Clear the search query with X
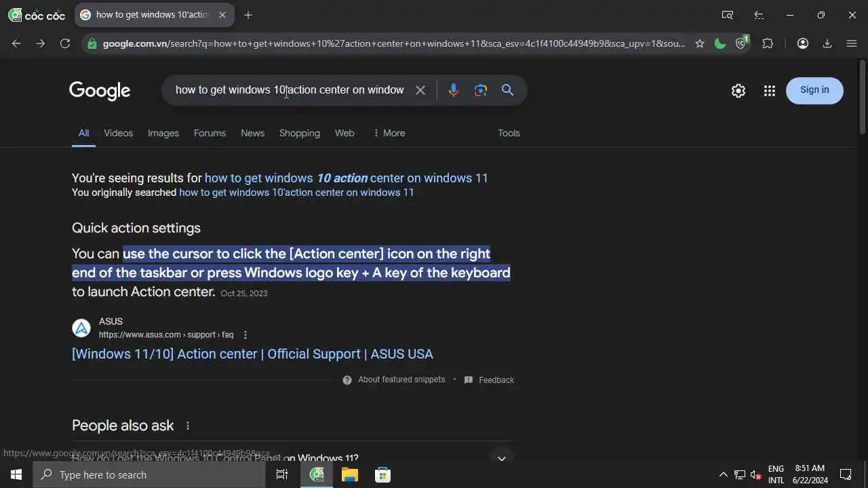Image resolution: width=868 pixels, height=488 pixels. point(420,90)
